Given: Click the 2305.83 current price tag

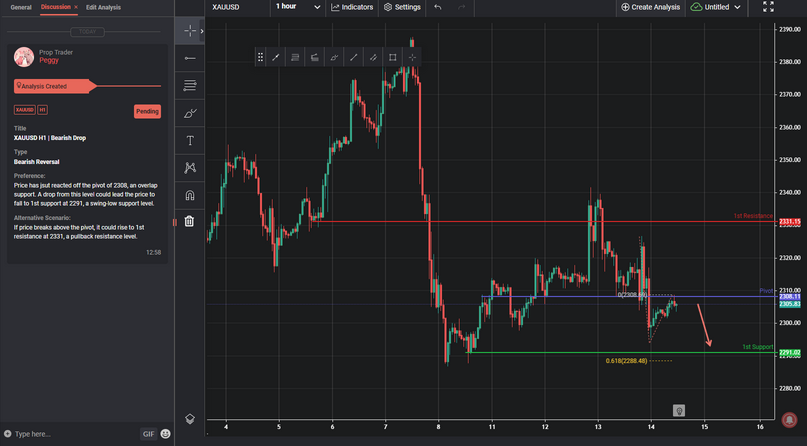Looking at the screenshot, I should [790, 304].
